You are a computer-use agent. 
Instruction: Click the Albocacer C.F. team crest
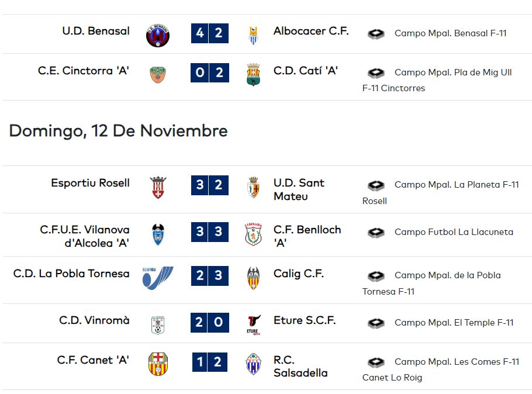point(253,35)
